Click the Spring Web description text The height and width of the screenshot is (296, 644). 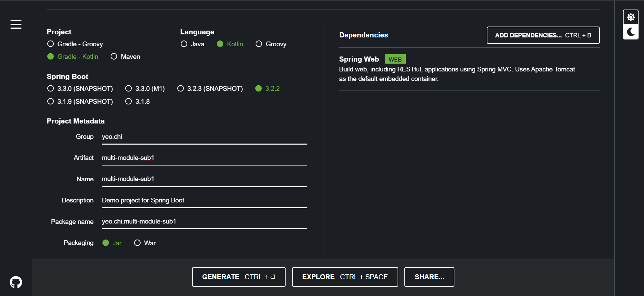click(457, 74)
